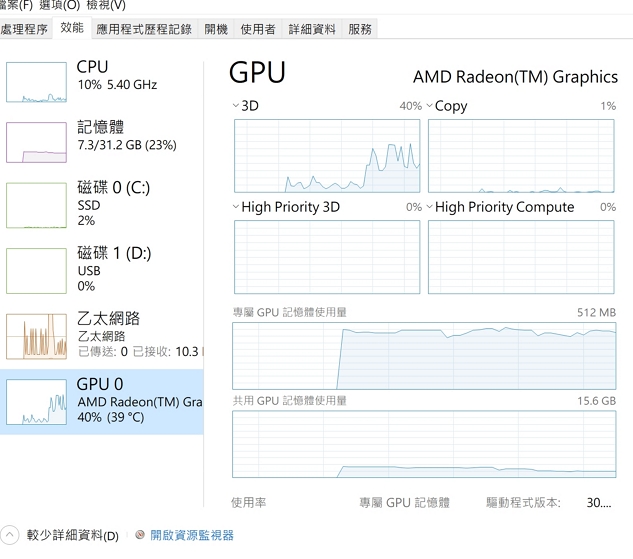Click the 開啟資源監視器 resource monitor icon
Viewport: 633px width, 559px height.
[x=140, y=535]
